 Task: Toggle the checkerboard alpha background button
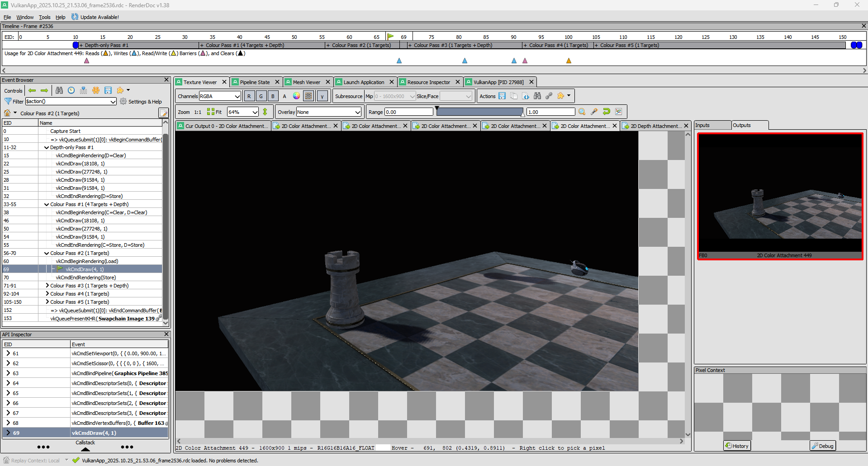(x=308, y=96)
